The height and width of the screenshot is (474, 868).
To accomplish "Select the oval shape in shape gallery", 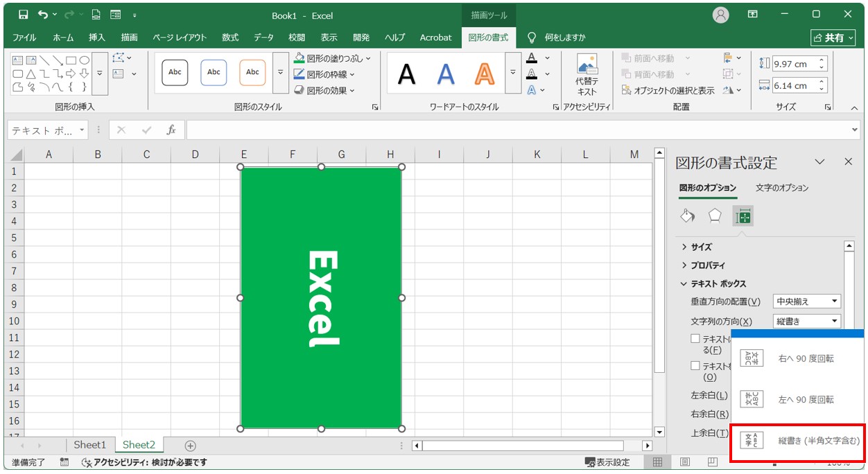I will [x=85, y=60].
